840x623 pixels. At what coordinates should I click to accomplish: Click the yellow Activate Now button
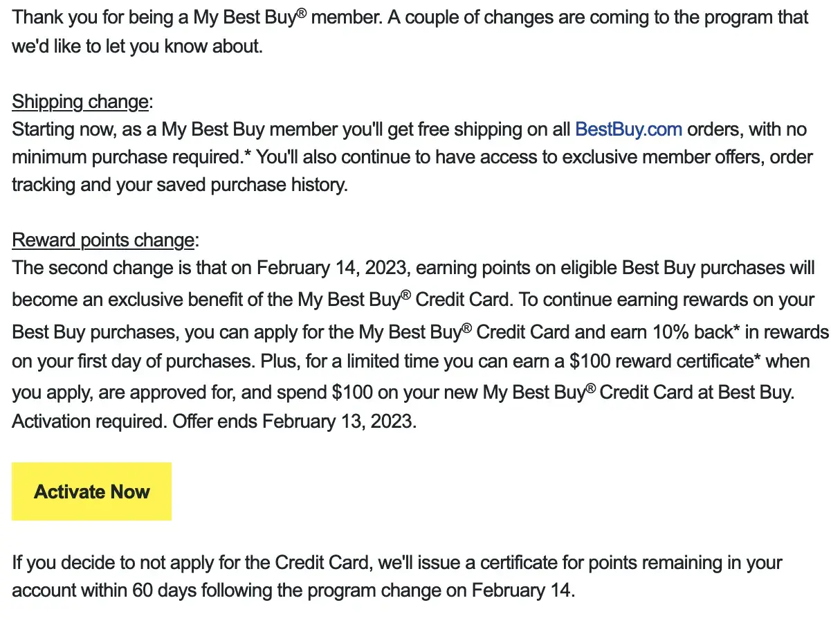(91, 491)
